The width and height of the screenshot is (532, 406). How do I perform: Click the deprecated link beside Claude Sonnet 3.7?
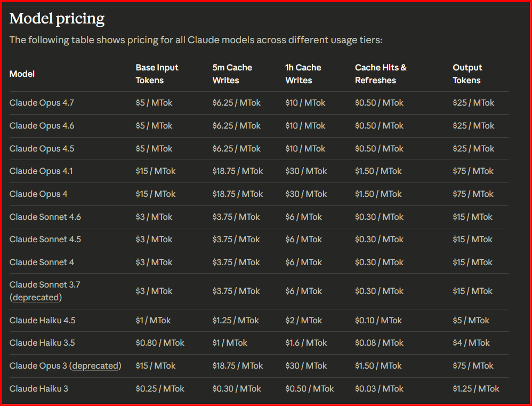(36, 298)
